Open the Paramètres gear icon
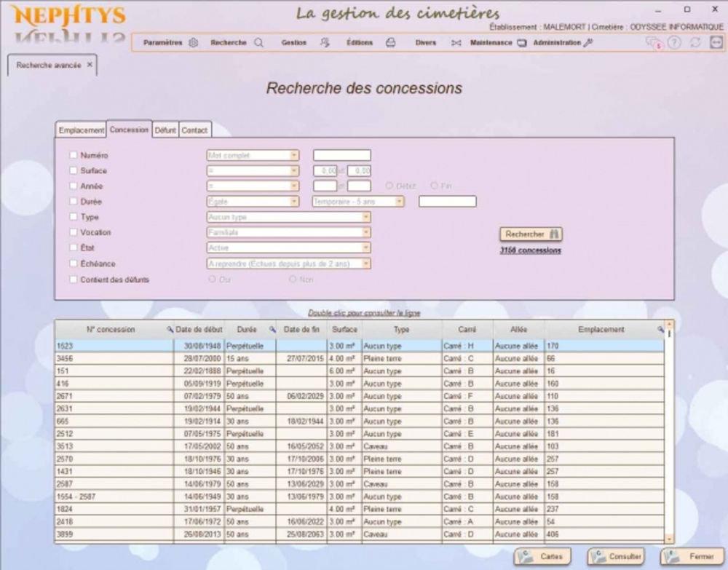This screenshot has width=728, height=570. click(x=193, y=43)
